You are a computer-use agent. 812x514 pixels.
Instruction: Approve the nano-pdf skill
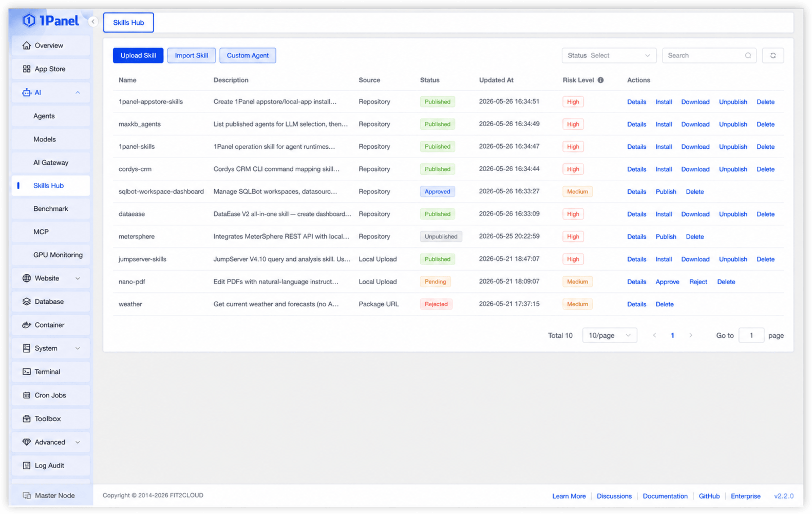point(667,282)
